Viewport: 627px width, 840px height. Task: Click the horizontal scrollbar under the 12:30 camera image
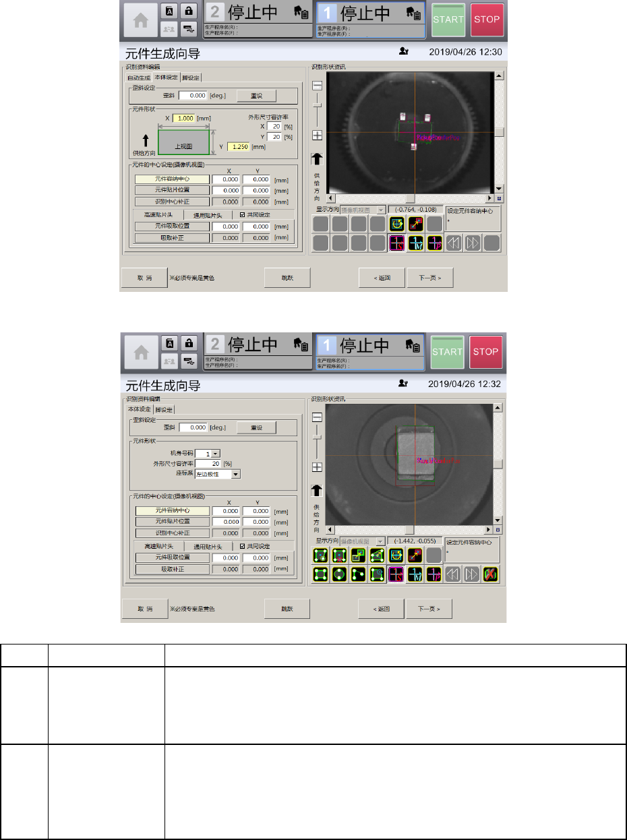[x=410, y=198]
